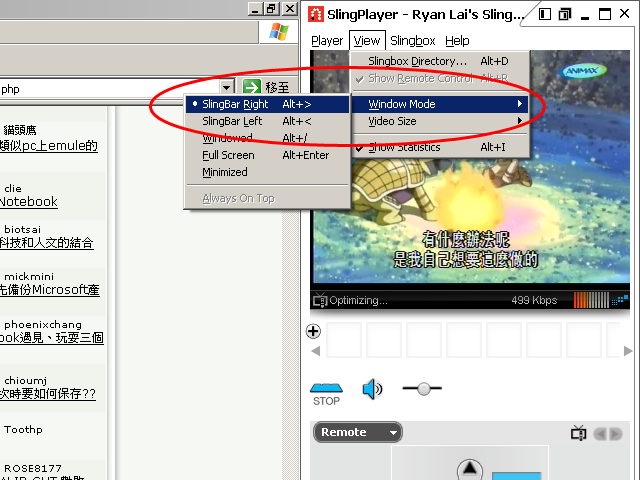Select SlingBar Left window mode

tap(267, 121)
